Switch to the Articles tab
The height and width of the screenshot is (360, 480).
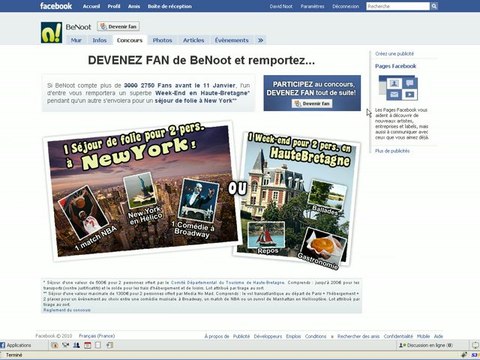click(193, 40)
